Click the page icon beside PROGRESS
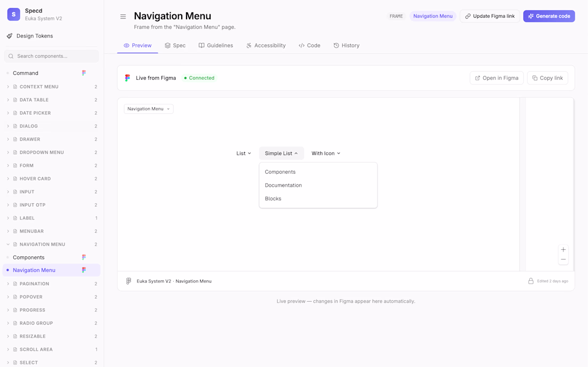The width and height of the screenshot is (588, 367). tap(15, 310)
